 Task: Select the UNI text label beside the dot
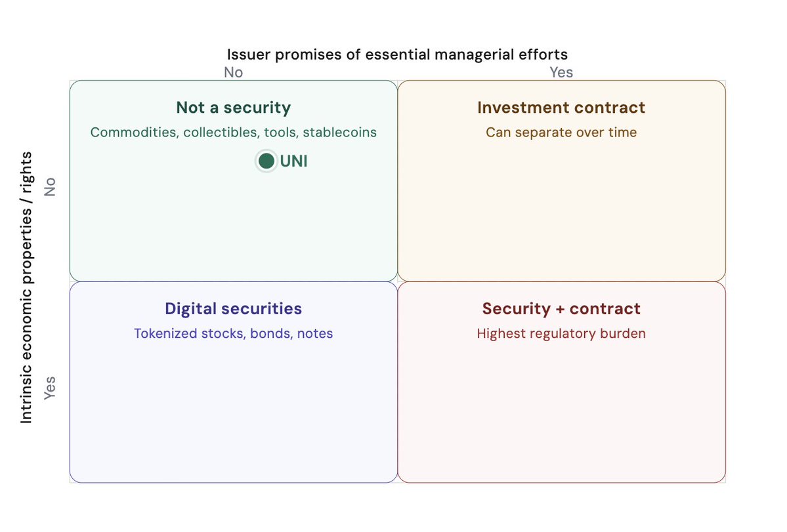(293, 161)
